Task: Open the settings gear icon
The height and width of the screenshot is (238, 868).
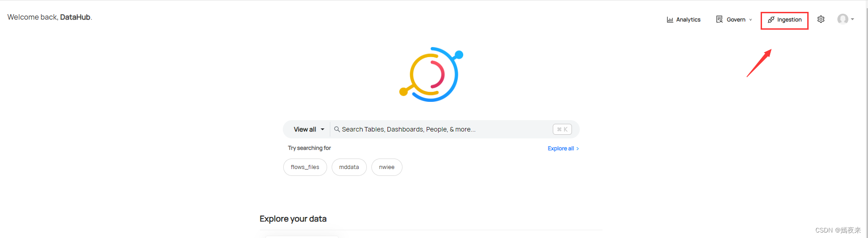Action: point(821,19)
